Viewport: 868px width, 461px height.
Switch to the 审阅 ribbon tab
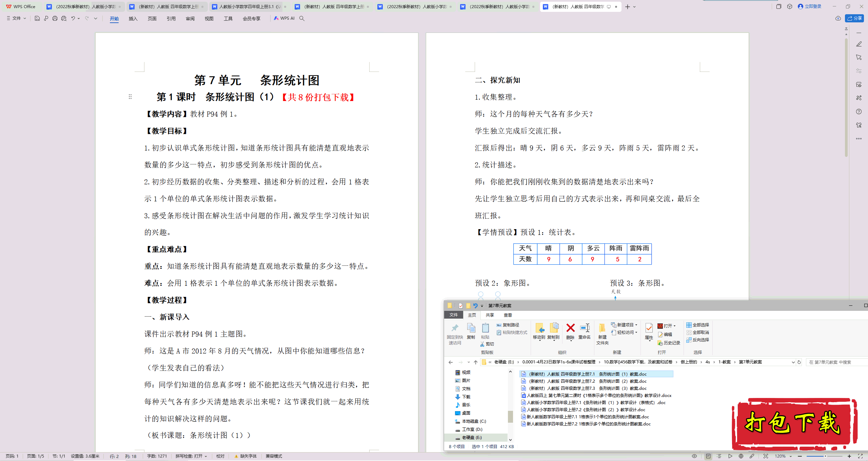190,19
